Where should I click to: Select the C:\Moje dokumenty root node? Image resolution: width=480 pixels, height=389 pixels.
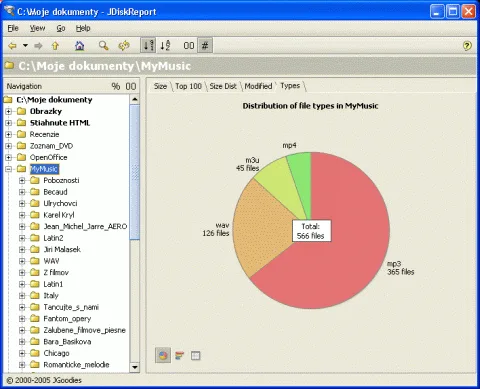point(54,100)
